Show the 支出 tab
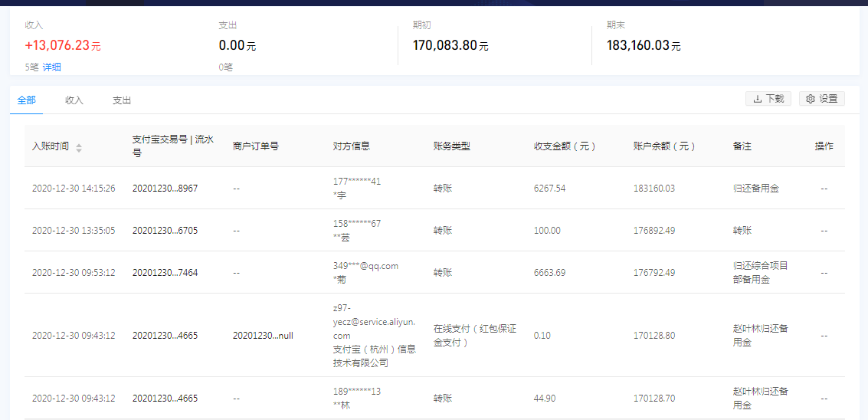The height and width of the screenshot is (420, 868). [122, 100]
